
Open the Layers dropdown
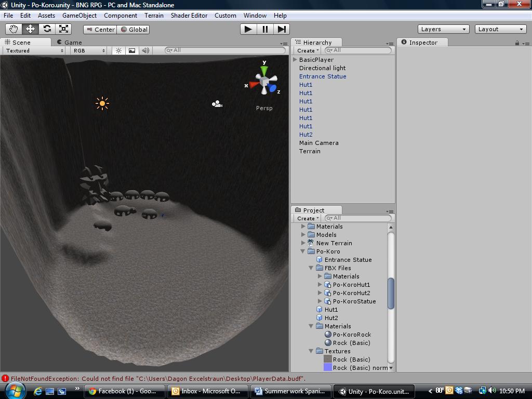click(x=443, y=29)
